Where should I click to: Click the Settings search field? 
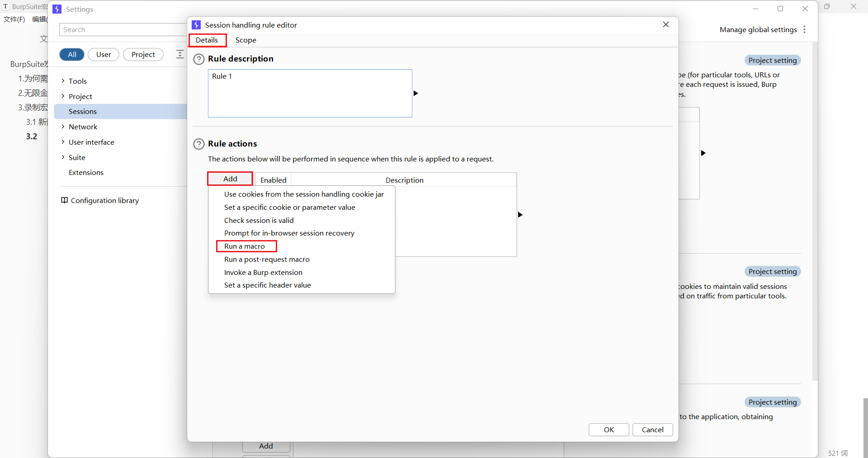tap(123, 30)
